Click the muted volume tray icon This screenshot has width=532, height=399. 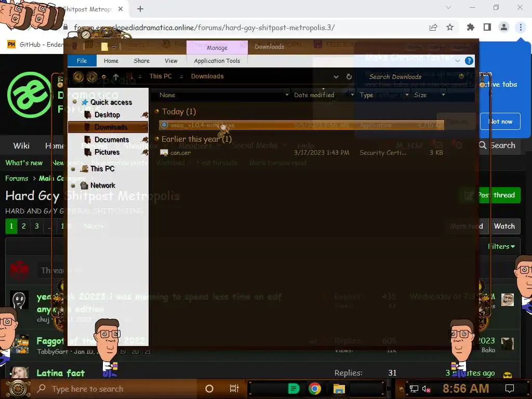pyautogui.click(x=426, y=389)
